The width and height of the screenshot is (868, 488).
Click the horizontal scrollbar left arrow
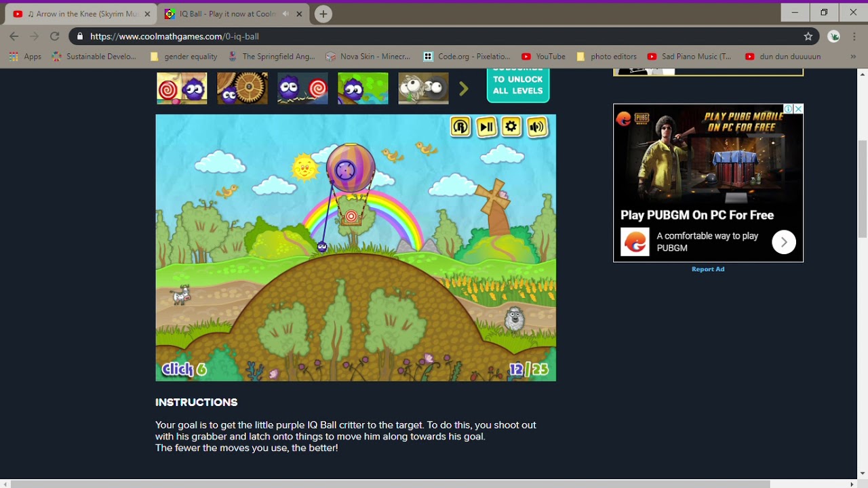click(x=5, y=484)
